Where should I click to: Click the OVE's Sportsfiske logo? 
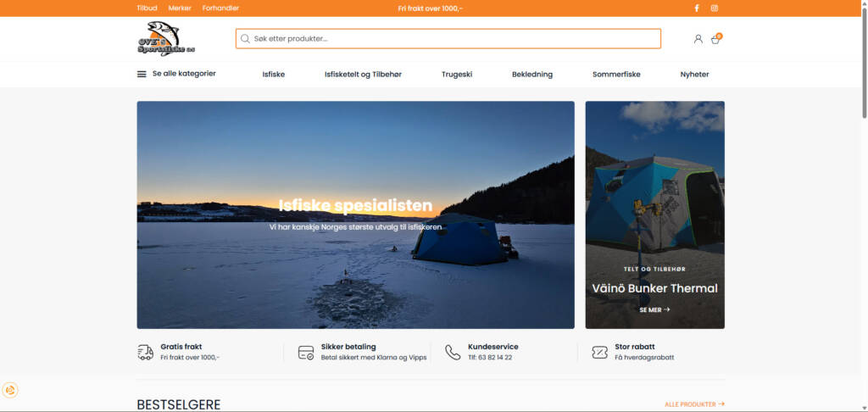click(166, 39)
